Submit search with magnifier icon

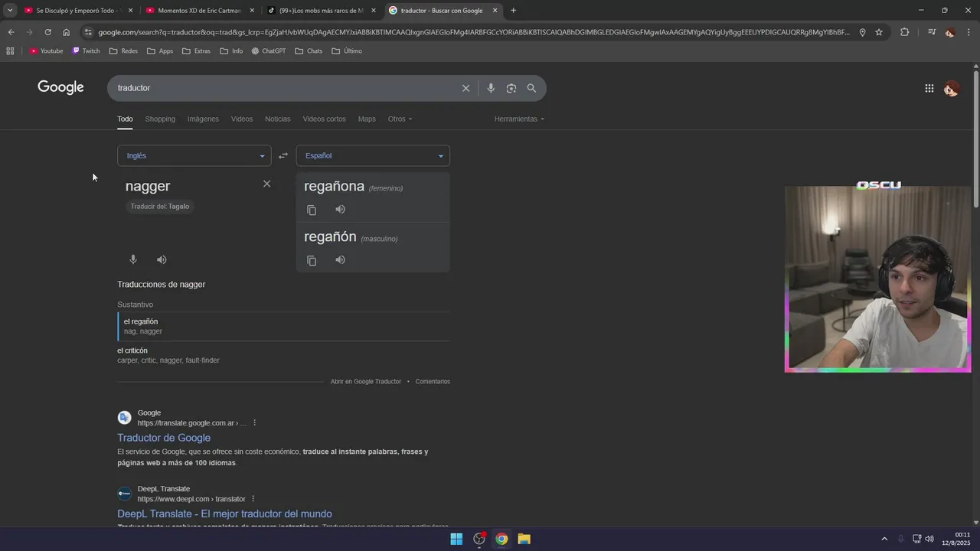click(531, 88)
